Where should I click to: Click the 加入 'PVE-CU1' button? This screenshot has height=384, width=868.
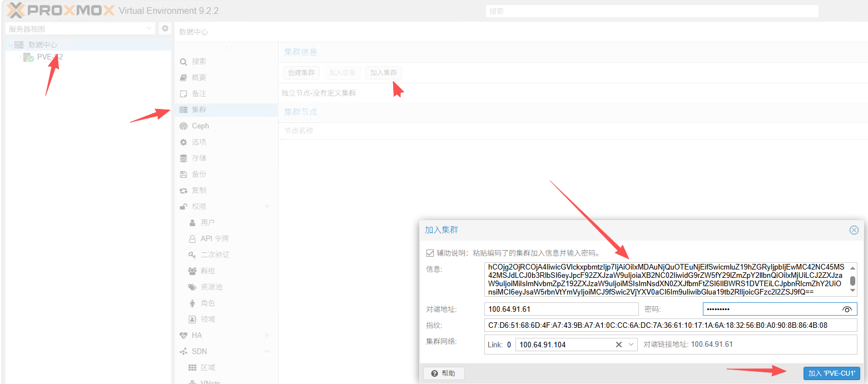(831, 373)
